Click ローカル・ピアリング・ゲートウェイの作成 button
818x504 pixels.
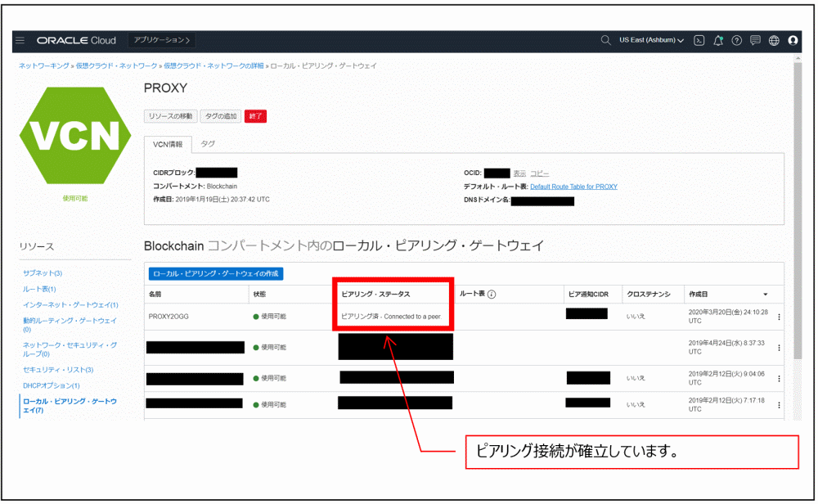tap(216, 273)
